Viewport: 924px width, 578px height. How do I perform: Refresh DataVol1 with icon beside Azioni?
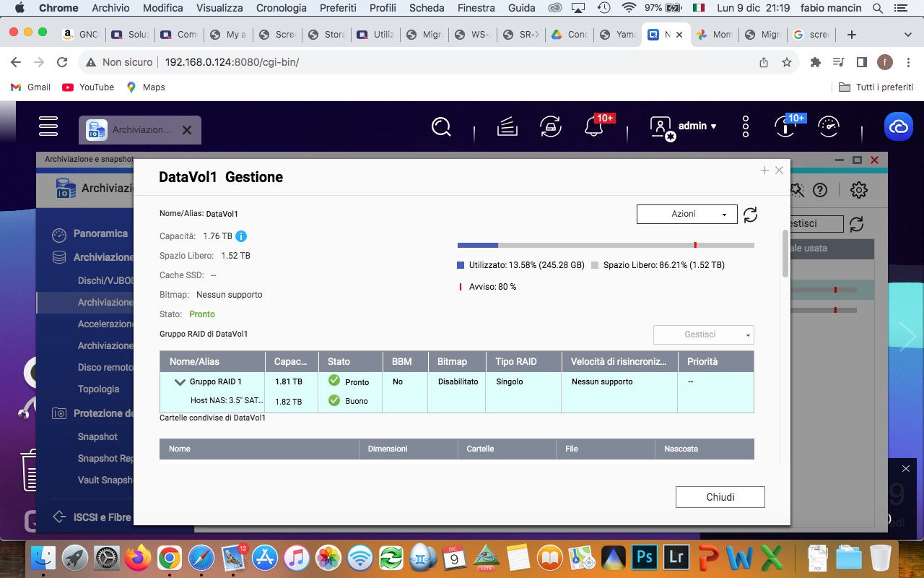(x=750, y=215)
